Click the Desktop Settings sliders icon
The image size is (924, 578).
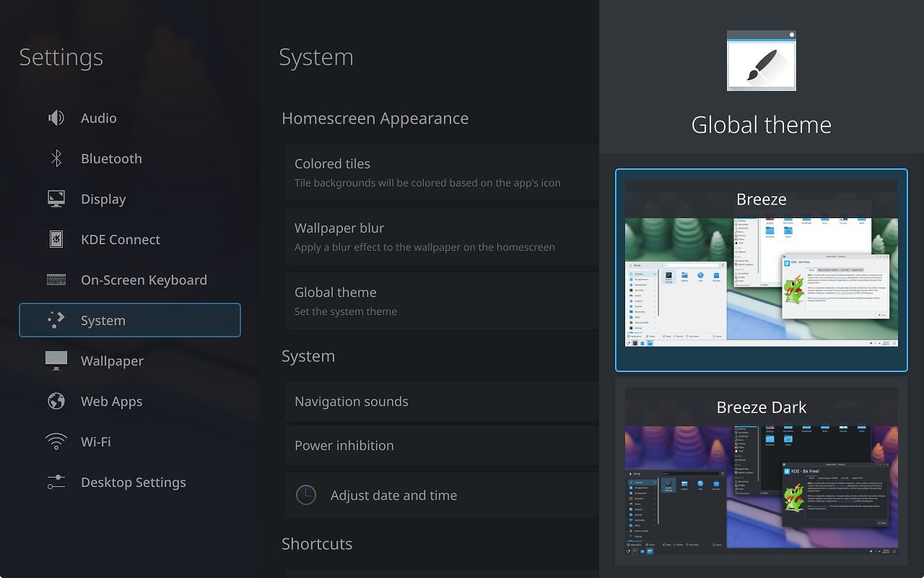(56, 482)
